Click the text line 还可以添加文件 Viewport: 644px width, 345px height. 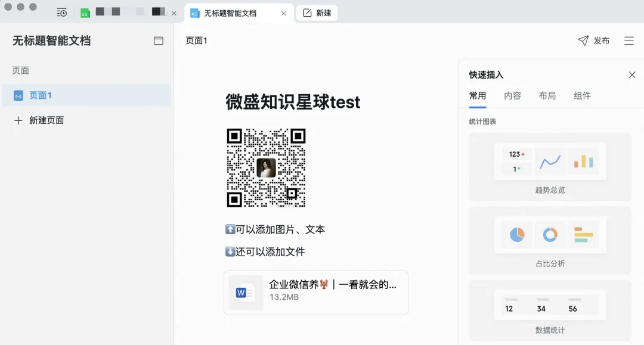265,251
